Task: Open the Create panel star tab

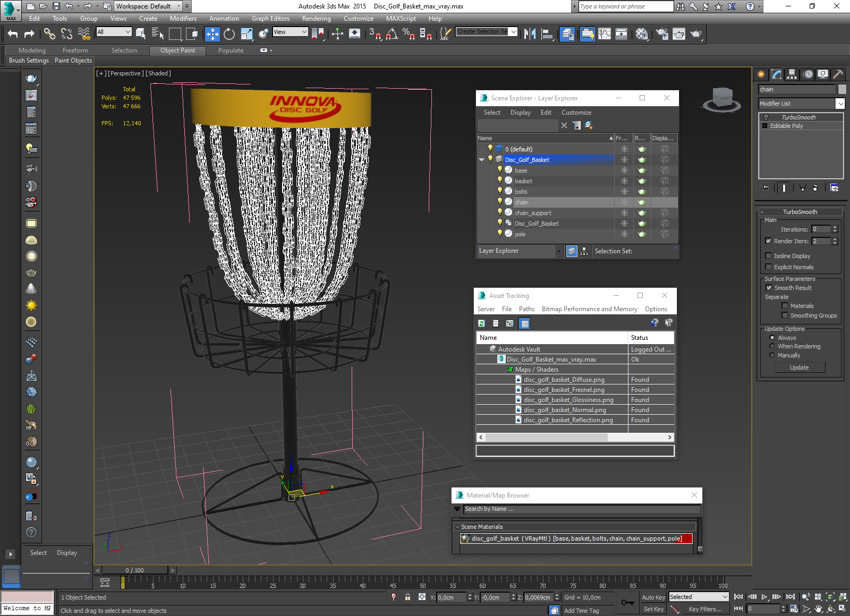Action: click(x=761, y=74)
